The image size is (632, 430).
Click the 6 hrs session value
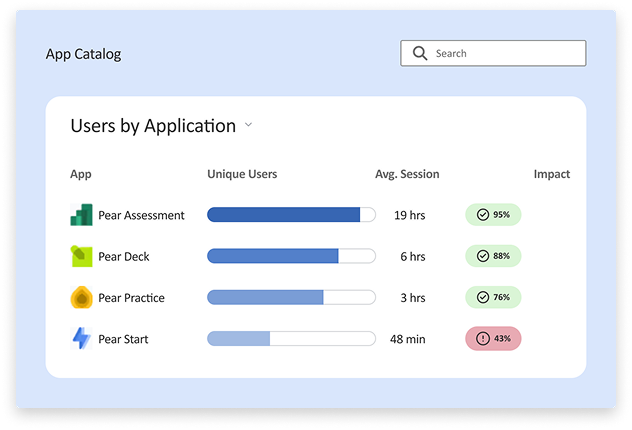[413, 256]
